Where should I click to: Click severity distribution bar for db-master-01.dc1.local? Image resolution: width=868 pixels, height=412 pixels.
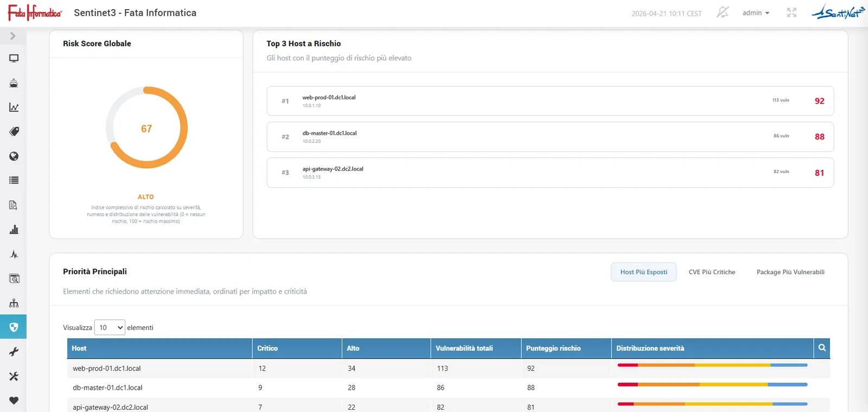click(712, 385)
